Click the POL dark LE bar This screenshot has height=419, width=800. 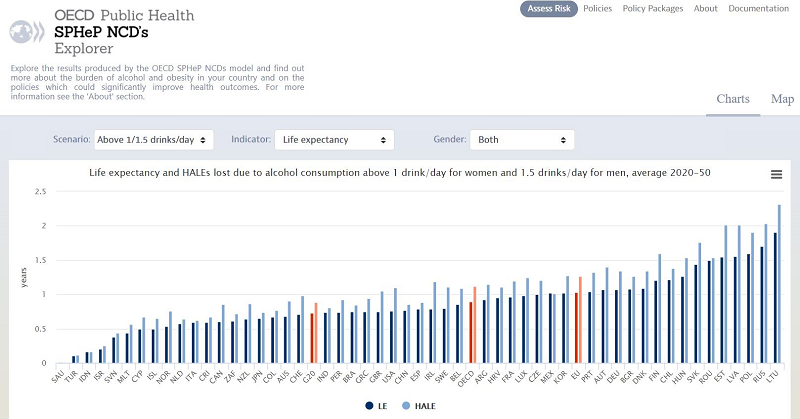(748, 309)
